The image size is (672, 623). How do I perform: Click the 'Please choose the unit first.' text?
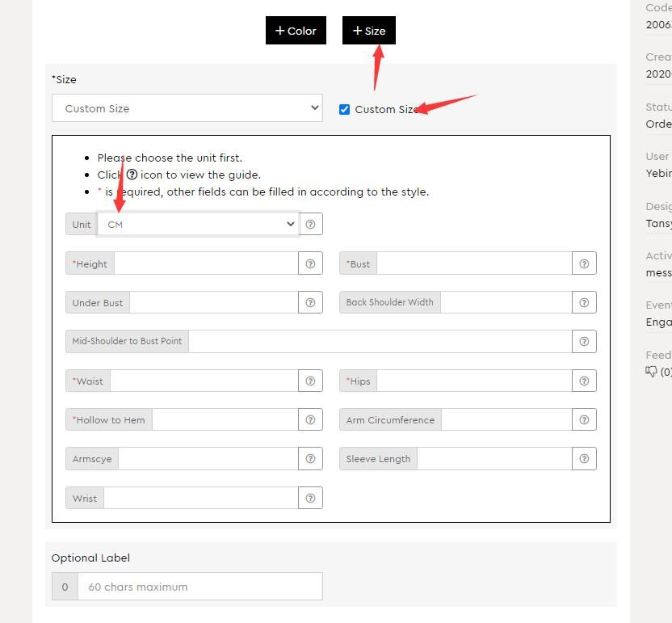(170, 158)
